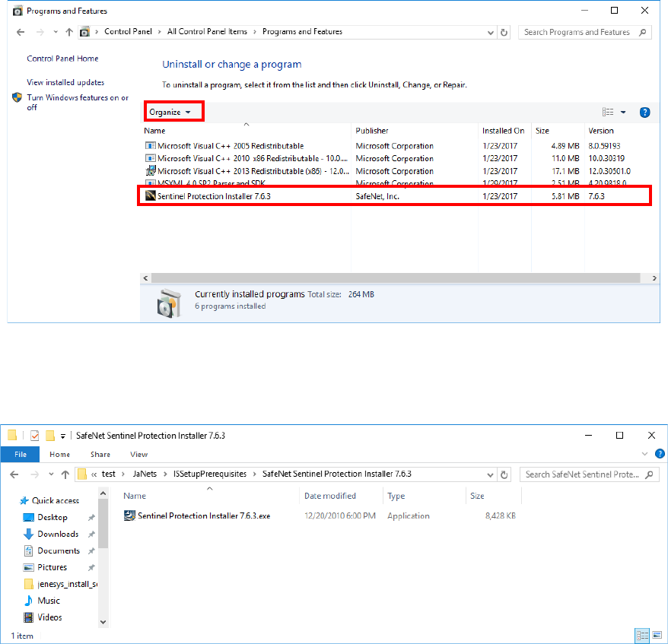This screenshot has width=668, height=644.
Task: Open help in Programs and Features
Action: pyautogui.click(x=644, y=113)
